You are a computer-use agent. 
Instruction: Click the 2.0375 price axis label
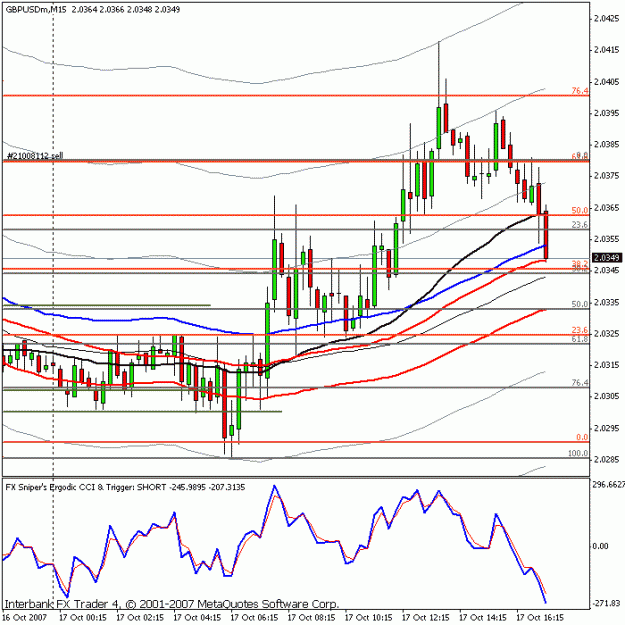(x=607, y=176)
